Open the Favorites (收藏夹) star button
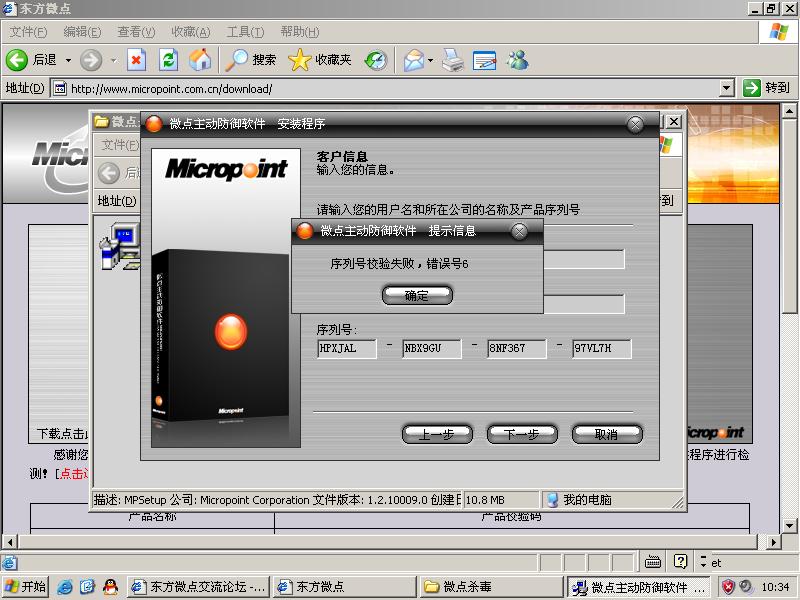 (x=320, y=60)
